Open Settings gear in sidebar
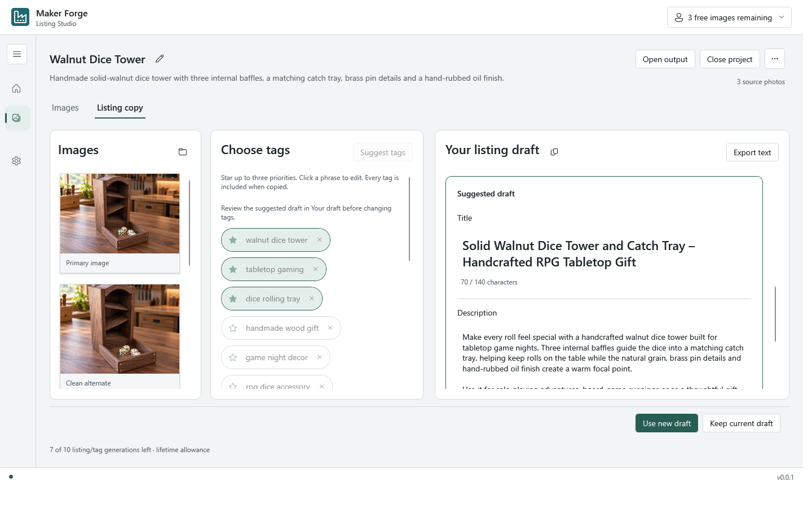 (16, 161)
